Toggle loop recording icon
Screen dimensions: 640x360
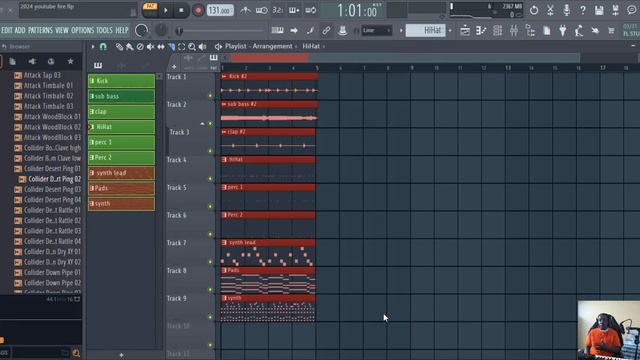coord(311,10)
